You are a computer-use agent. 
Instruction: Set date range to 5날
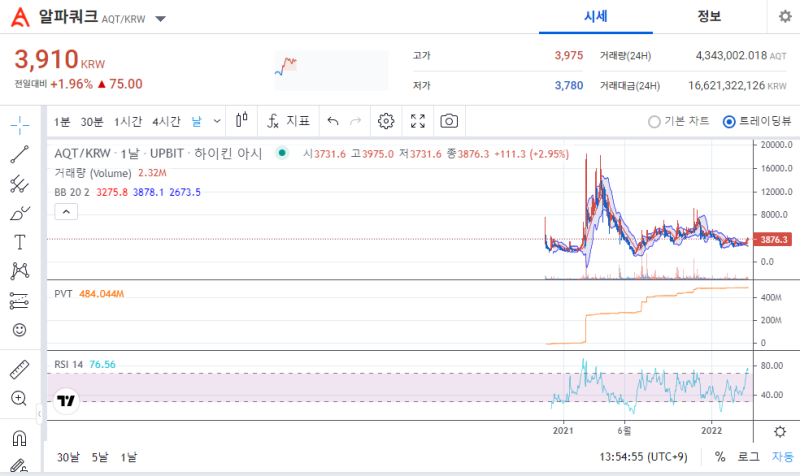[100, 457]
